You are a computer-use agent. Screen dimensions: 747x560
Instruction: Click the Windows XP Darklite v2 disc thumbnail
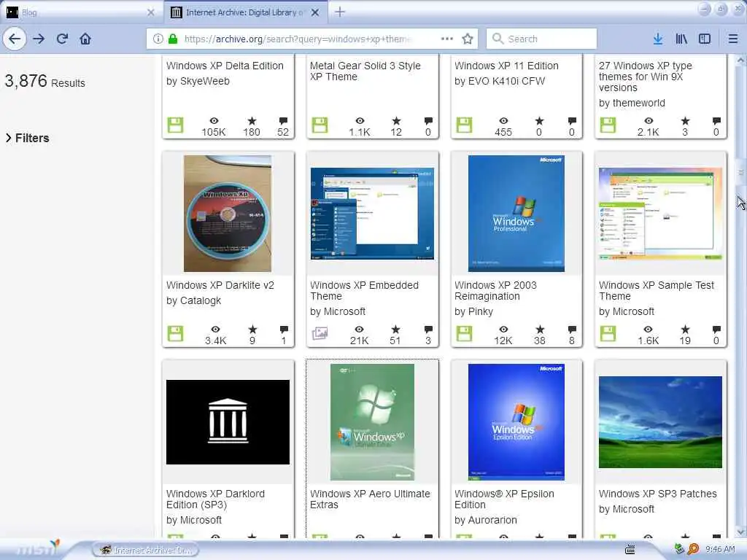pos(228,214)
